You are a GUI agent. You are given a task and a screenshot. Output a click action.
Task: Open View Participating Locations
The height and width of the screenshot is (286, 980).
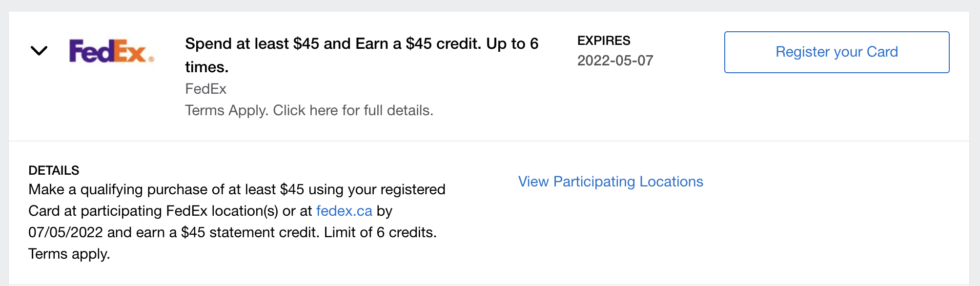coord(610,182)
